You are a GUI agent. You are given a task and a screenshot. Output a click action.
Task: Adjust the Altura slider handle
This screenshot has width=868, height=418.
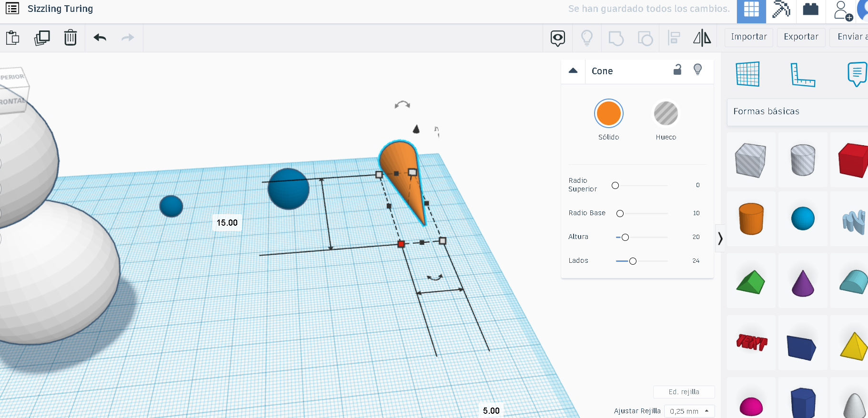click(625, 237)
